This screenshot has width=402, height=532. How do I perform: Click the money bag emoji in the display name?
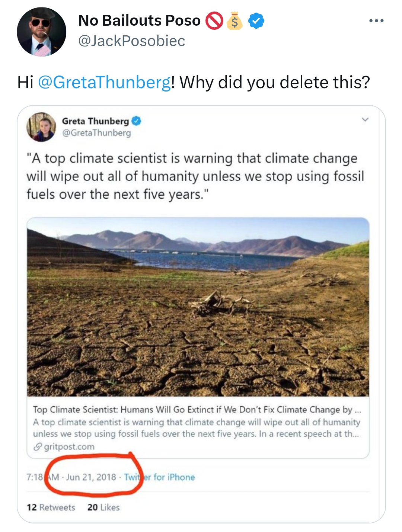tap(234, 21)
